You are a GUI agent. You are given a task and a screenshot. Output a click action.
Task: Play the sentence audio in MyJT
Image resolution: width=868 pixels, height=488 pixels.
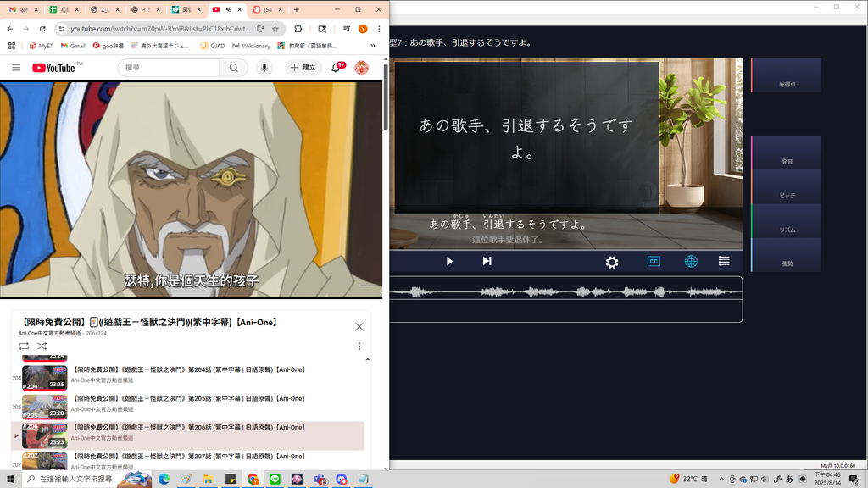[449, 262]
